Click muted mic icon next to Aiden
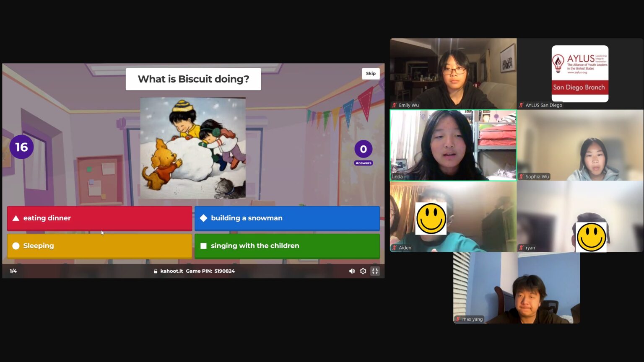The image size is (644, 362). coord(395,248)
